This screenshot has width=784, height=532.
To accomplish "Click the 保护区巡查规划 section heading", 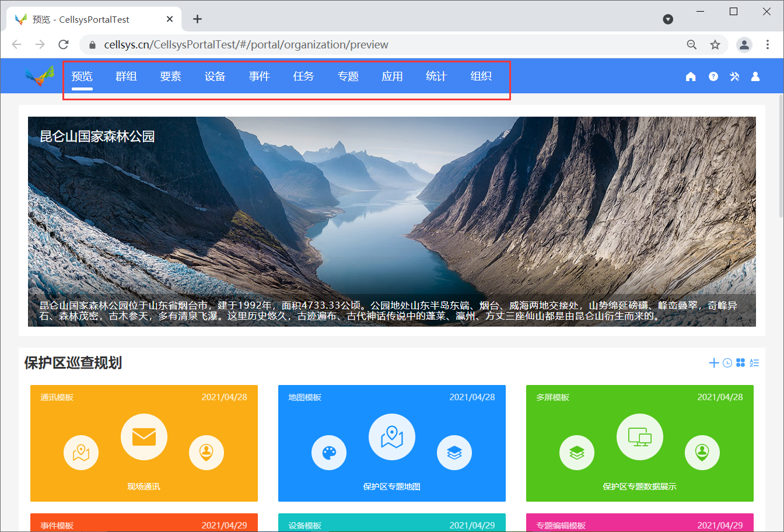I will tap(73, 363).
